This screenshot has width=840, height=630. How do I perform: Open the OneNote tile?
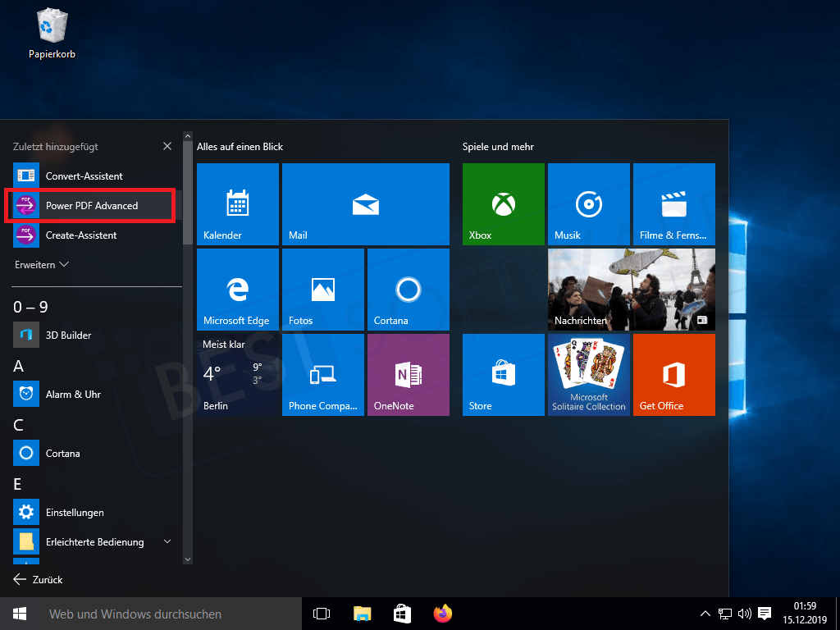[x=408, y=375]
